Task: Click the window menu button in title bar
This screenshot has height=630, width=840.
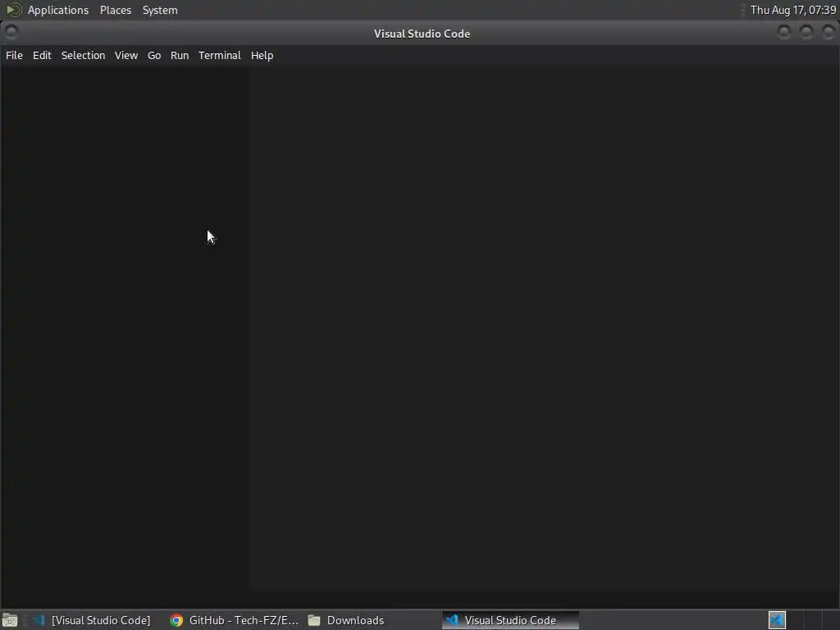Action: 11,33
